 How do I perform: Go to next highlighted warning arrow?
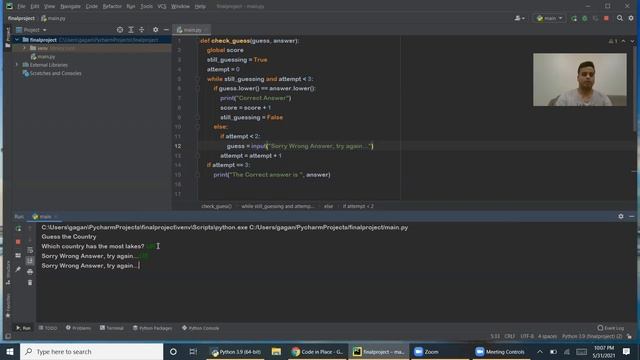click(632, 41)
